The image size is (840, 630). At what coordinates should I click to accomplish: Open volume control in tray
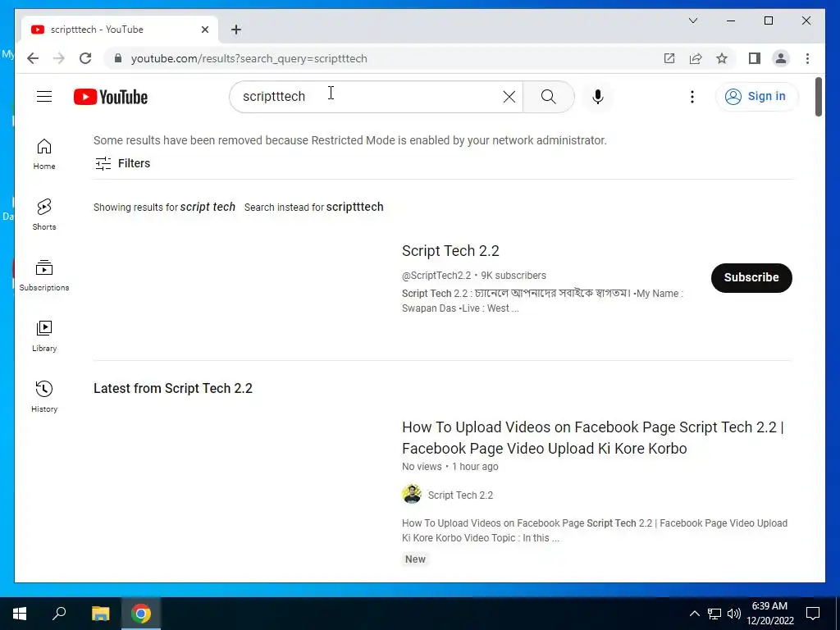pyautogui.click(x=734, y=614)
